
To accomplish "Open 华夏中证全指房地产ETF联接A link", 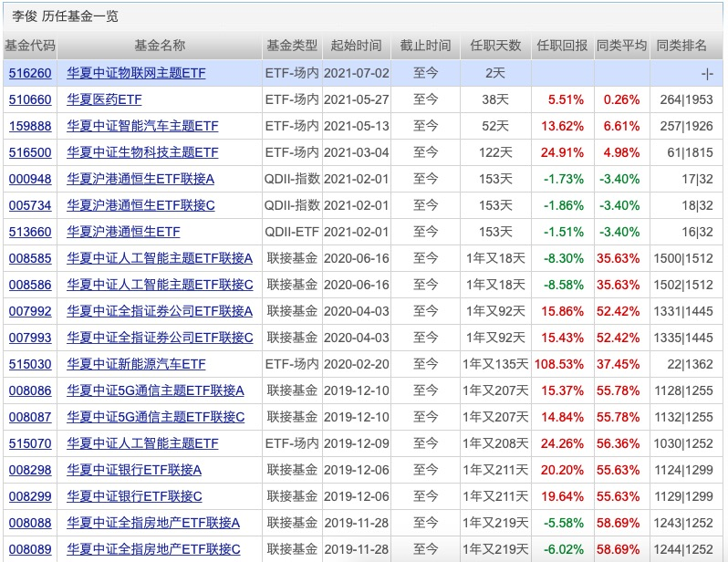I will pyautogui.click(x=153, y=524).
